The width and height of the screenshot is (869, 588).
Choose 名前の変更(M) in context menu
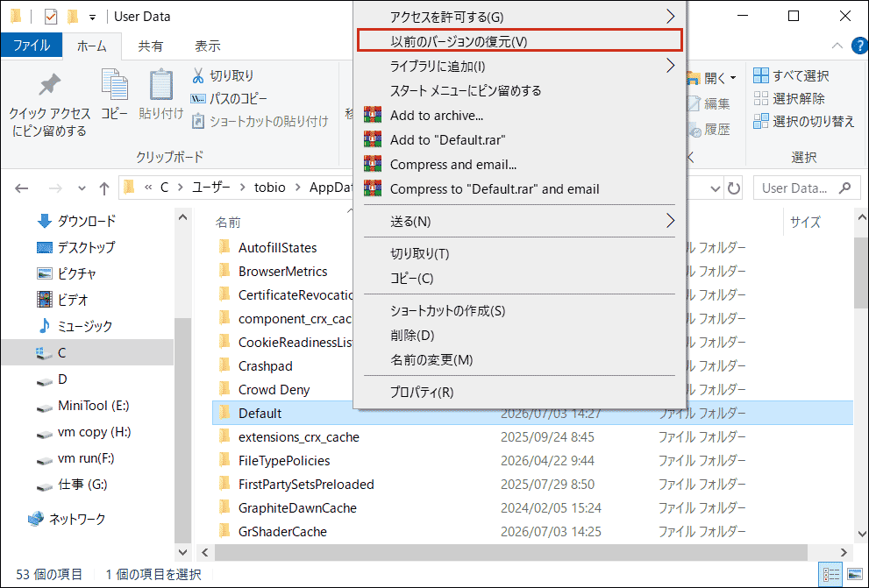tap(519, 360)
